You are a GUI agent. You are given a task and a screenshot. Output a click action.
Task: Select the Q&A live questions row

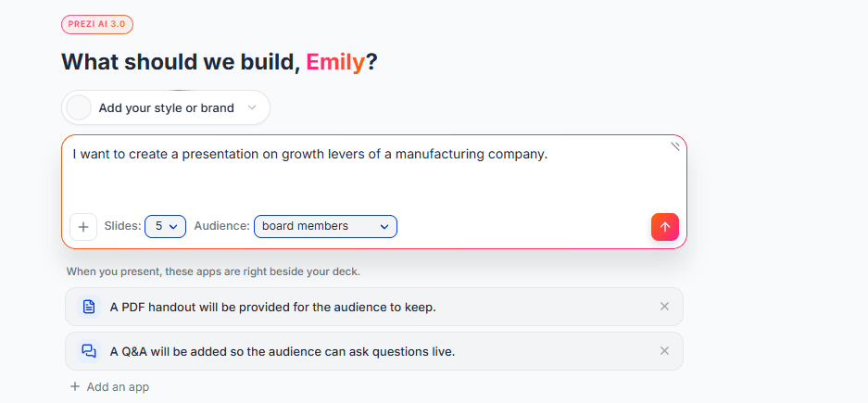coord(374,351)
